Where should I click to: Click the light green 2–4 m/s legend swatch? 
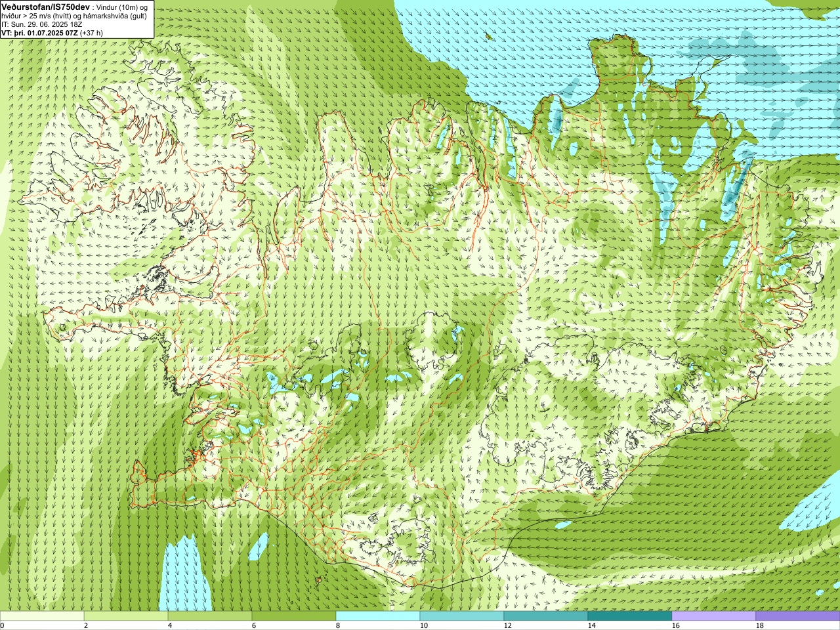[x=126, y=616]
